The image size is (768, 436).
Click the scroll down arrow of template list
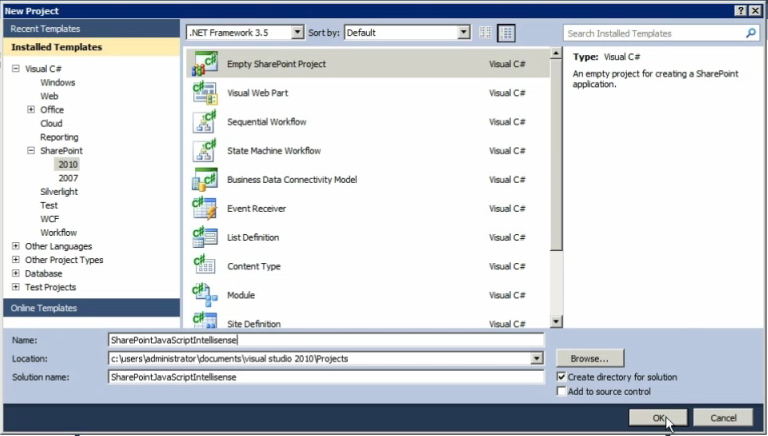pos(556,322)
